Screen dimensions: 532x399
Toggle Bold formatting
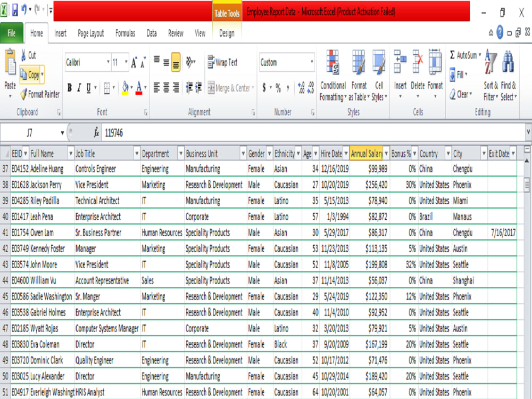point(70,88)
